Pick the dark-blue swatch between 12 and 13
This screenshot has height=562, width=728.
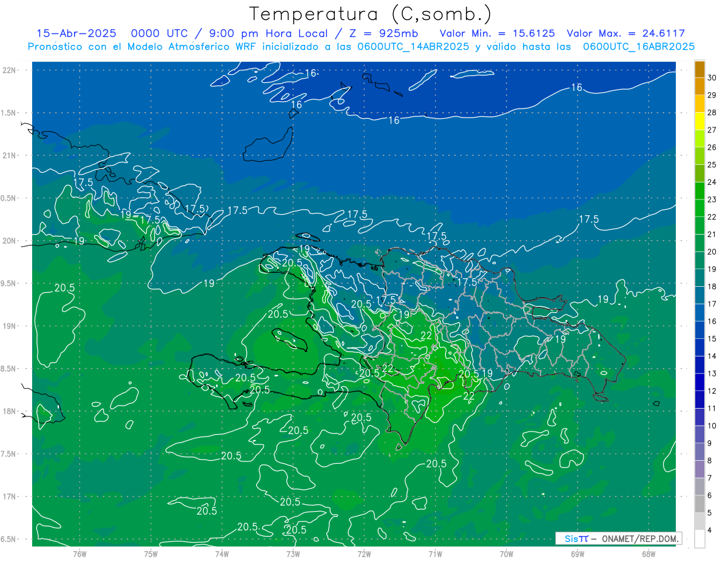pos(699,383)
